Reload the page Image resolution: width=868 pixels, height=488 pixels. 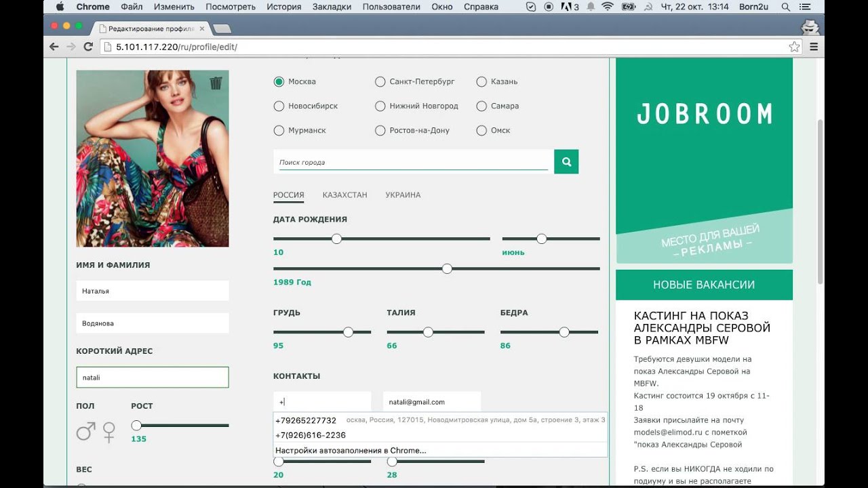pyautogui.click(x=88, y=47)
